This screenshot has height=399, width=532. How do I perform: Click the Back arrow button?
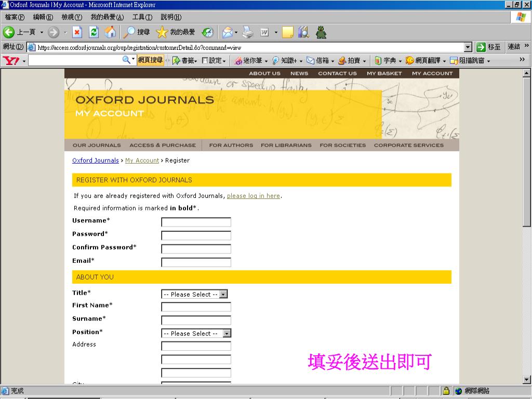coord(9,32)
